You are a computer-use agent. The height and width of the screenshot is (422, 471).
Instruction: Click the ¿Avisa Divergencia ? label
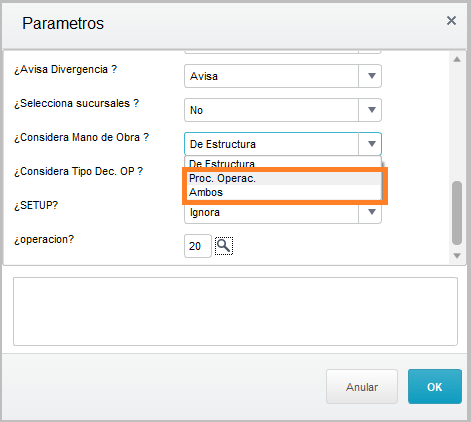tap(65, 69)
